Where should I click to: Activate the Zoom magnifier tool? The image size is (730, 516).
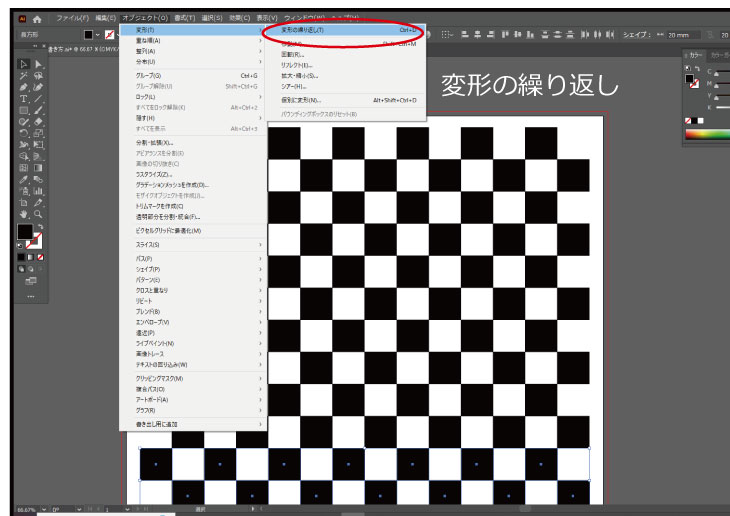38,213
